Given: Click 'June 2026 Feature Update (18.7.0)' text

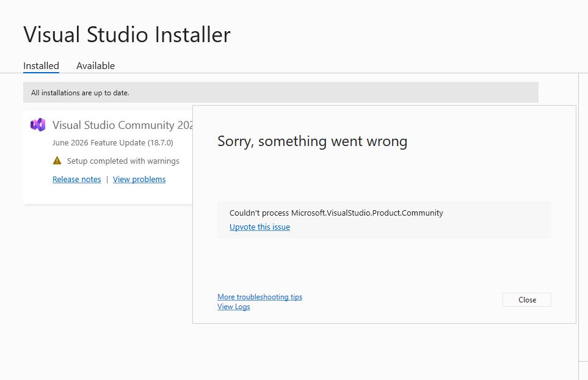Looking at the screenshot, I should [x=113, y=142].
